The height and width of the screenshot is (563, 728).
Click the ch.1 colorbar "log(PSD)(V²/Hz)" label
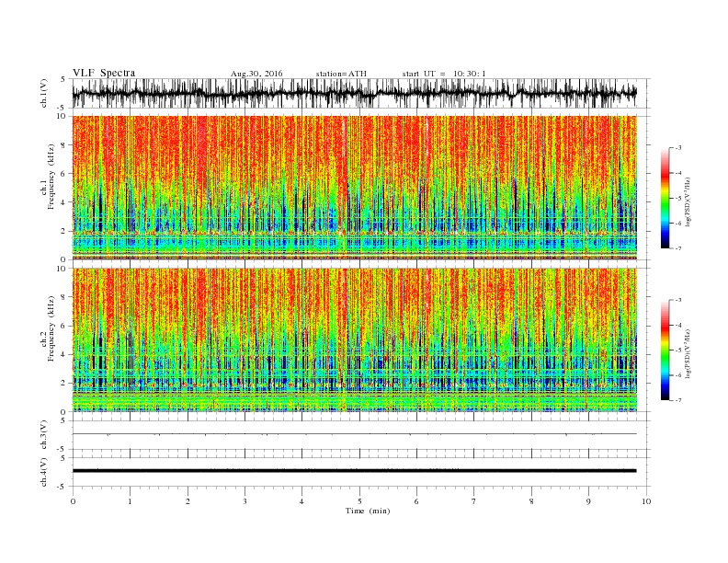[688, 201]
